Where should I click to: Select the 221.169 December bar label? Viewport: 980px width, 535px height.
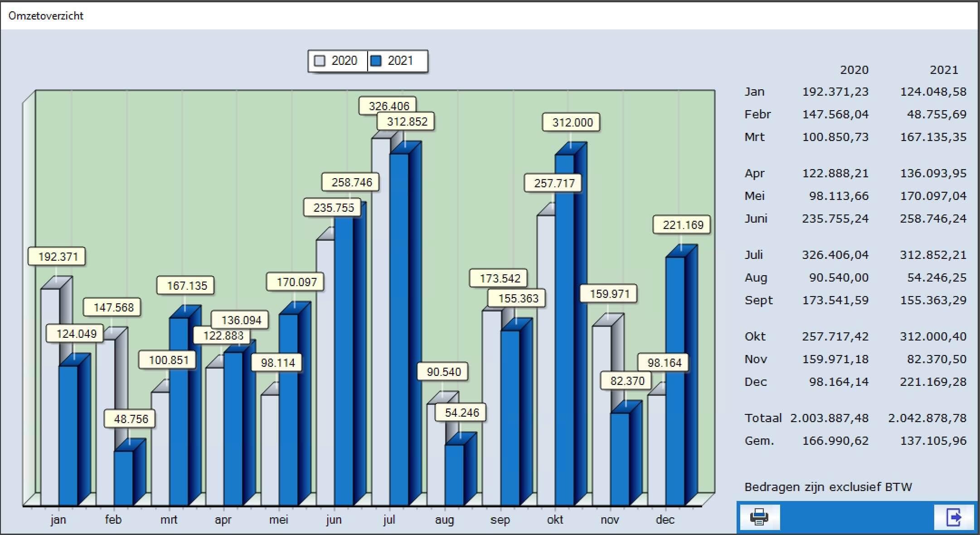point(682,225)
